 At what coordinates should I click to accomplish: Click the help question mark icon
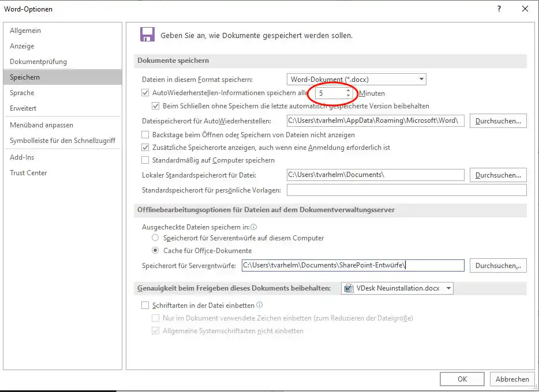[x=499, y=9]
